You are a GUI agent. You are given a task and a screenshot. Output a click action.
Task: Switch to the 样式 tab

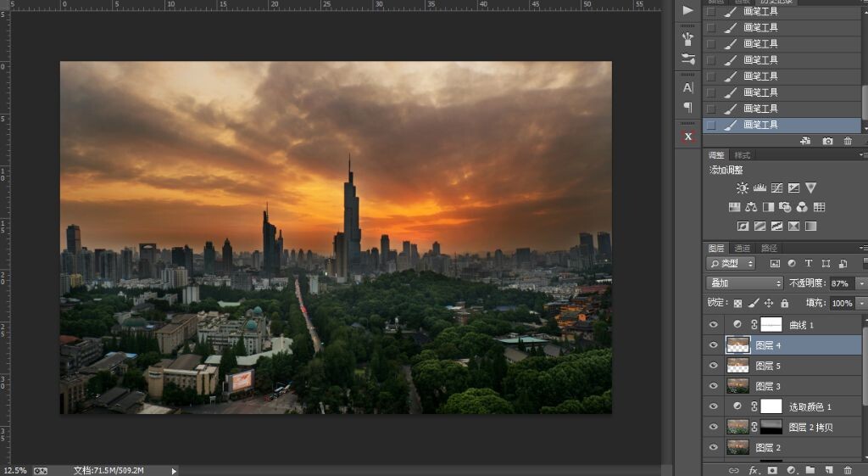pyautogui.click(x=743, y=155)
